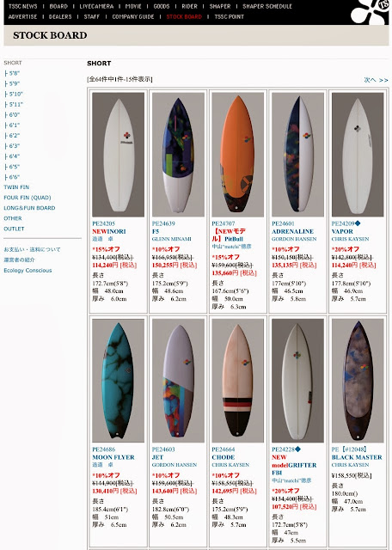Open the BLACK MASTER board title link
The height and width of the screenshot is (550, 392).
click(357, 457)
